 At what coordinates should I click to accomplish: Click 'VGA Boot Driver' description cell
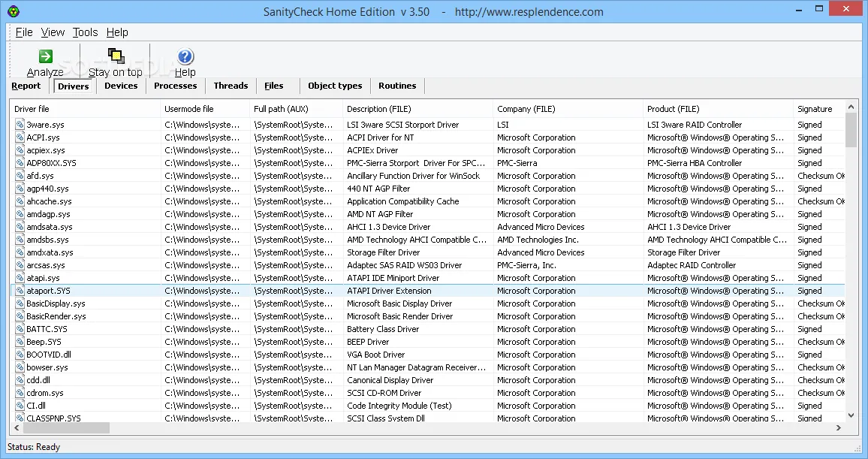pos(376,354)
